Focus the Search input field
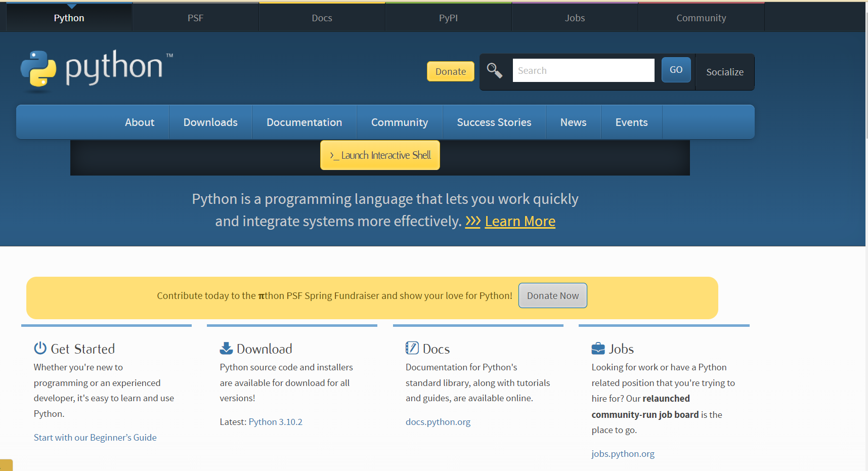 coord(584,70)
